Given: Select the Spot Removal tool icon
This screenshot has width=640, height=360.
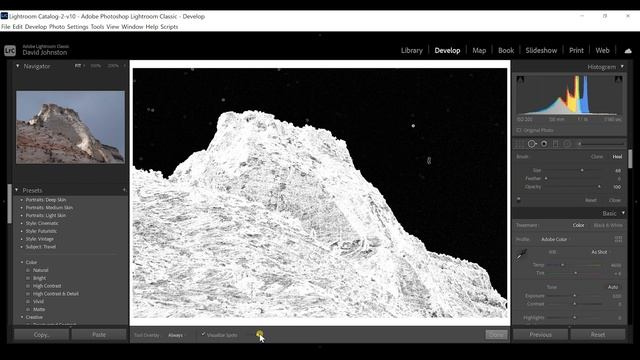Looking at the screenshot, I should (x=532, y=144).
